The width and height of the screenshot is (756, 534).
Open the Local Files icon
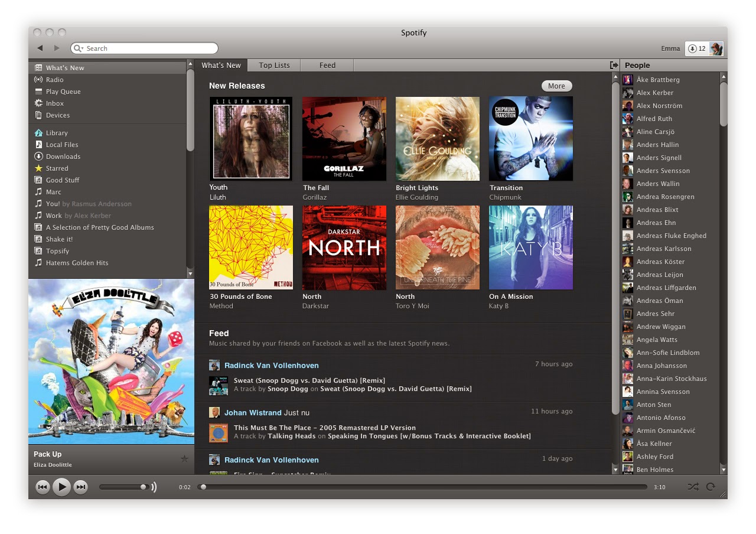pos(38,145)
